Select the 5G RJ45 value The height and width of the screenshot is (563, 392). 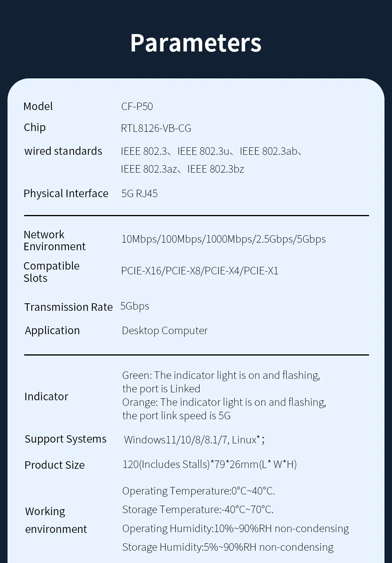[x=139, y=194]
